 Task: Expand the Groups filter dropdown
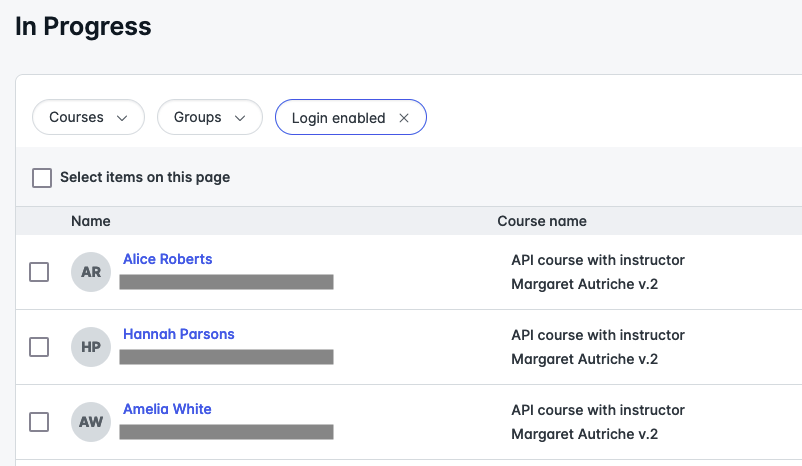[x=209, y=117]
